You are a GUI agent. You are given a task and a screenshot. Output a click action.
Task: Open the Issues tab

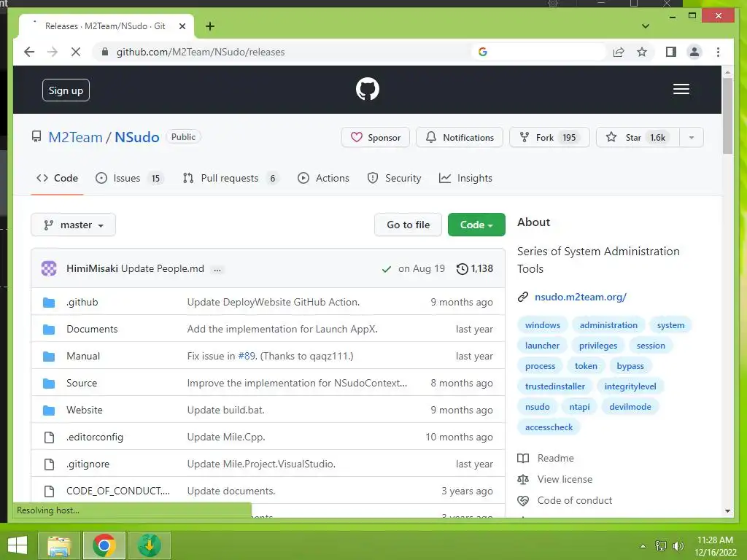pos(129,178)
